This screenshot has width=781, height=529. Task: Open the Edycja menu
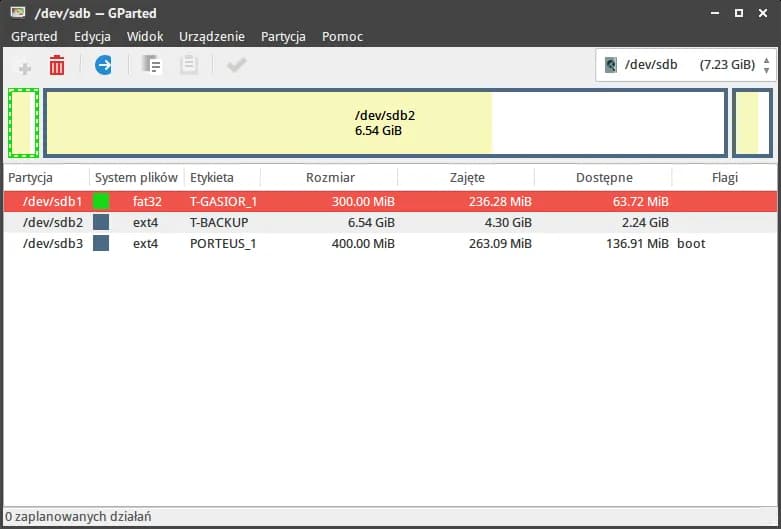point(92,36)
